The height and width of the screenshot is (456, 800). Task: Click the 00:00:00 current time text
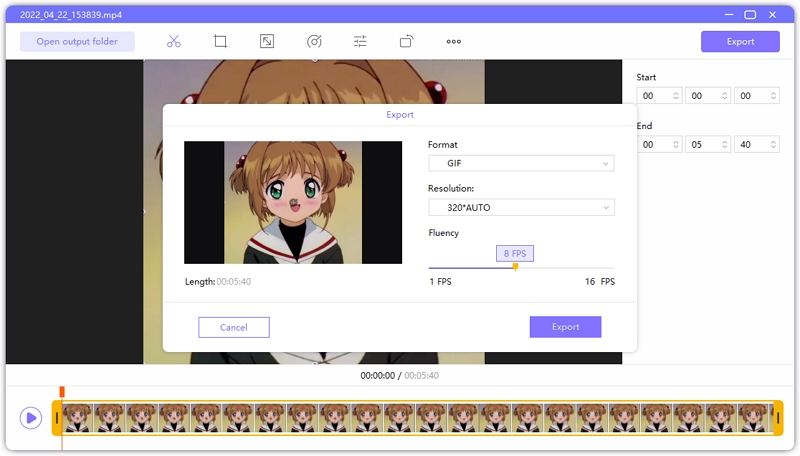point(378,376)
